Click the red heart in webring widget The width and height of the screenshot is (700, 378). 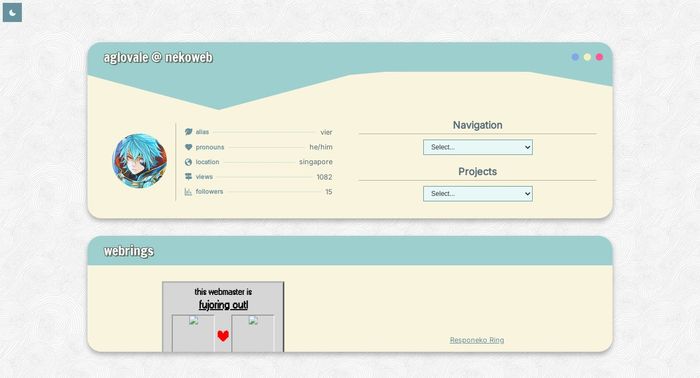point(223,336)
